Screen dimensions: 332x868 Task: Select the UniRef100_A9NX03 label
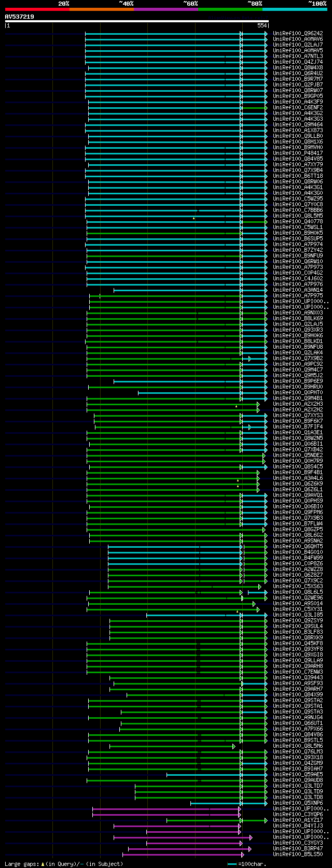coord(298,313)
